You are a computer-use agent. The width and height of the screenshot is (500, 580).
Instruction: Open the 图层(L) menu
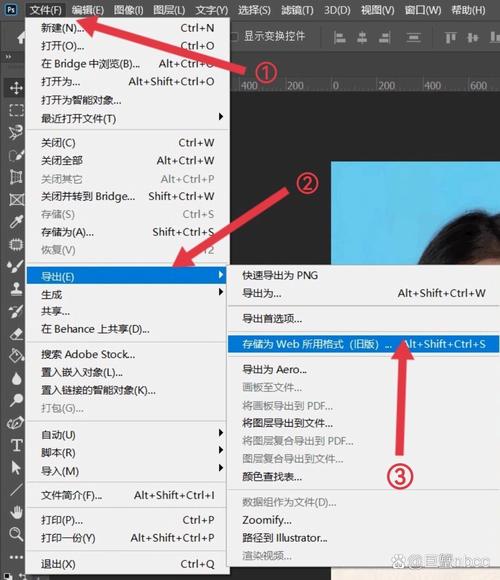[169, 10]
